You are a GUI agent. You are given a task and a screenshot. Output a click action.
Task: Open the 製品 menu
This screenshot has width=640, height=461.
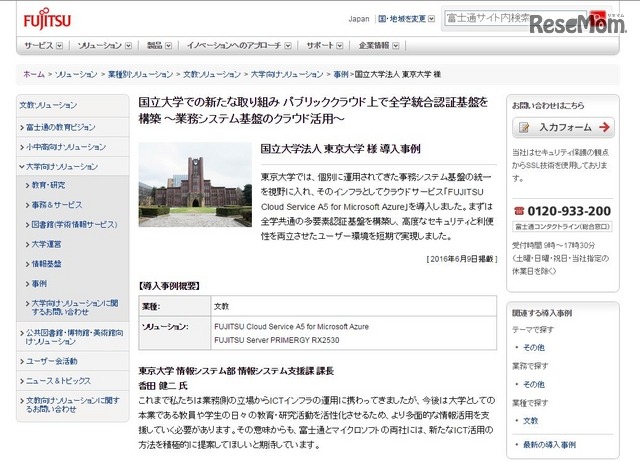159,45
